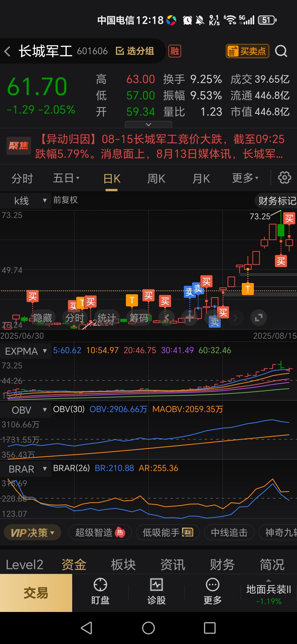Open the 盯盘 watch monitor icon
297x644 pixels.
pyautogui.click(x=100, y=592)
